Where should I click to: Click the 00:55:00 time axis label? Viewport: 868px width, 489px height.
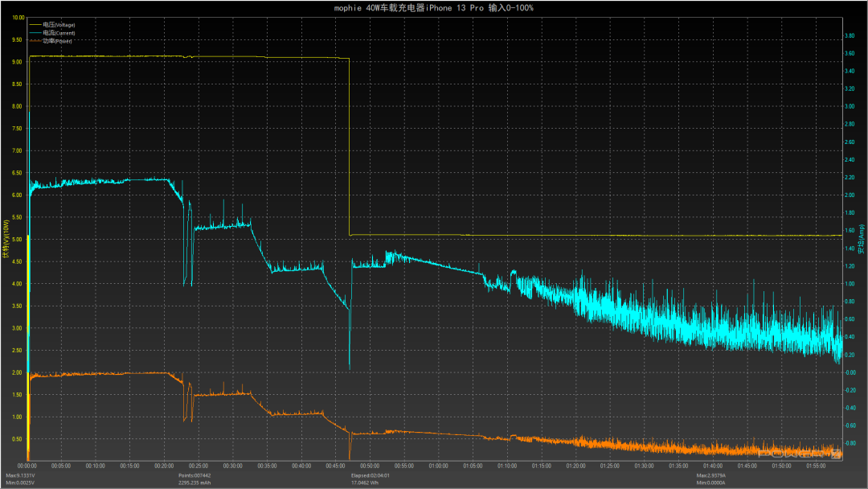[x=404, y=466]
